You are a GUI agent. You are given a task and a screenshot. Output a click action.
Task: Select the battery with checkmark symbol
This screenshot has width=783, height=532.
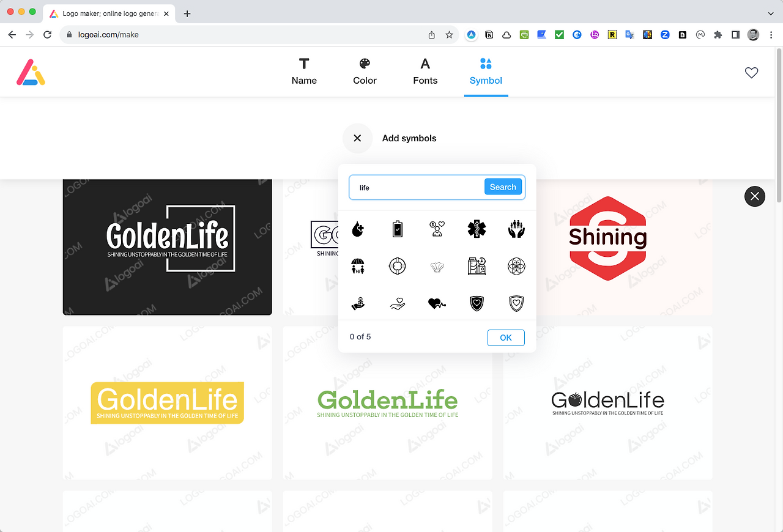(398, 229)
